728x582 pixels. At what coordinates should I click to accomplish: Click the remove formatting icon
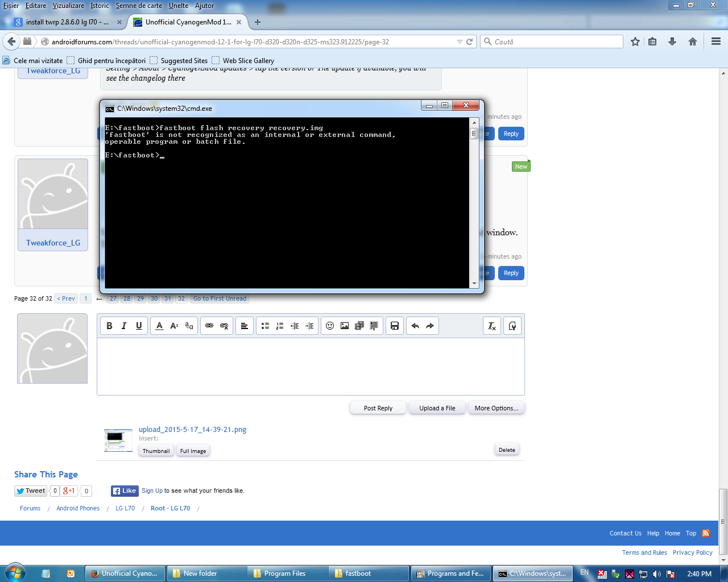(492, 326)
